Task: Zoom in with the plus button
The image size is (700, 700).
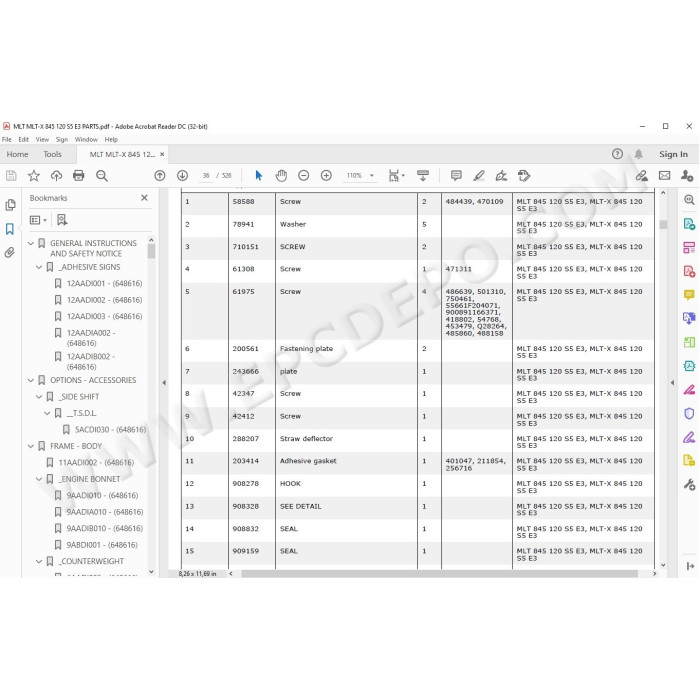Action: (326, 176)
